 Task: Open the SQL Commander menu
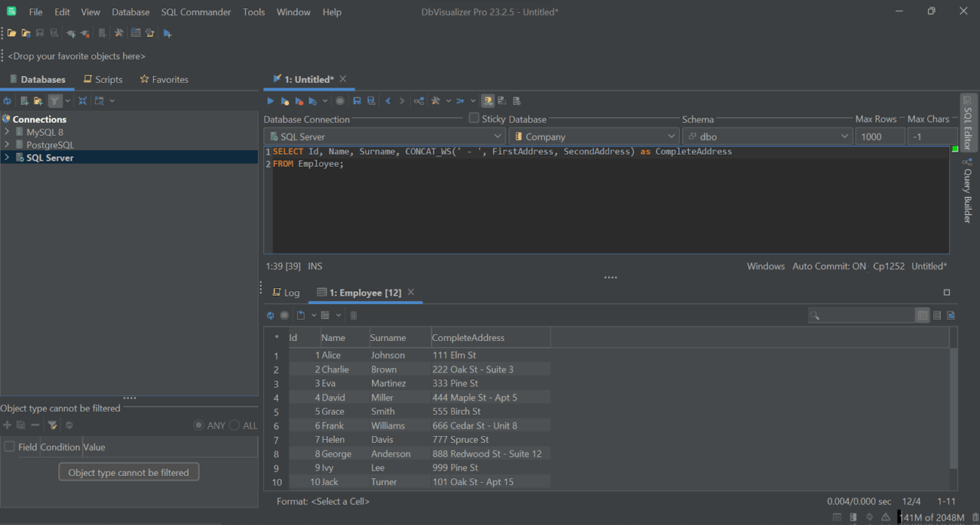click(x=196, y=11)
